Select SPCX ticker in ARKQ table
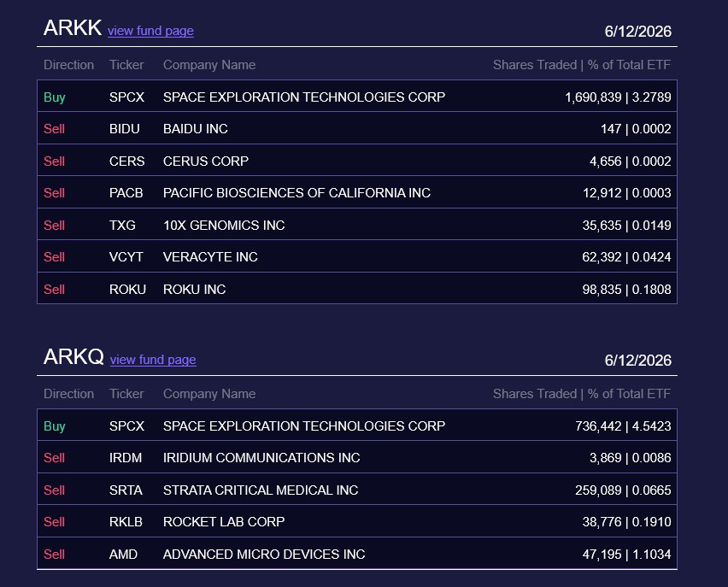Image resolution: width=728 pixels, height=587 pixels. (x=126, y=426)
